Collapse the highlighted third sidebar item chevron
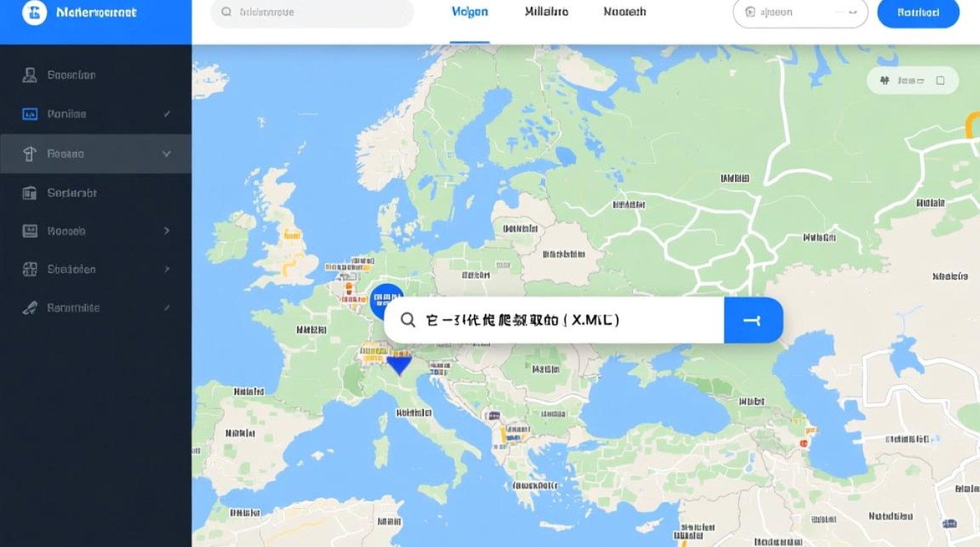This screenshot has width=980, height=547. 166,153
